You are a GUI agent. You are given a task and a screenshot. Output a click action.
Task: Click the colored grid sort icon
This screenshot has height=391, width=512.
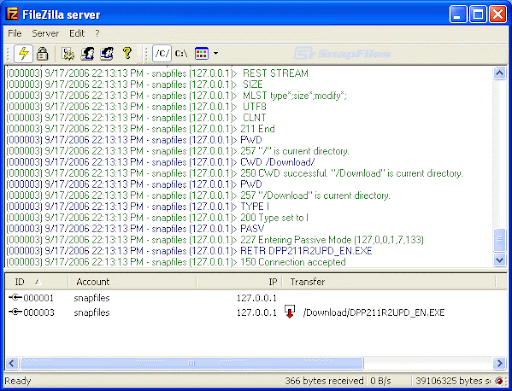202,53
